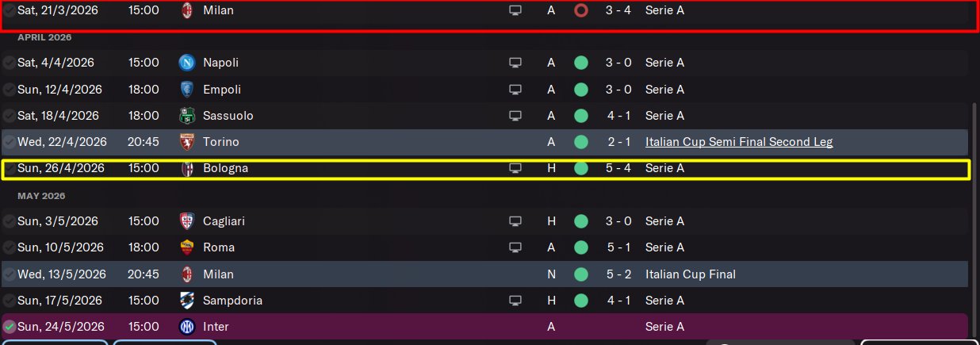
Task: Open the Cagliari club badge
Action: click(187, 221)
